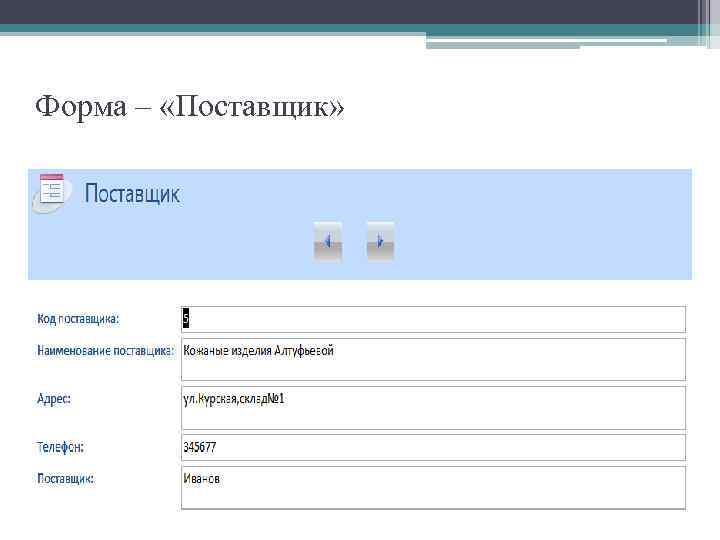Click the Наименование поставщика text box
The image size is (720, 540).
[x=433, y=359]
